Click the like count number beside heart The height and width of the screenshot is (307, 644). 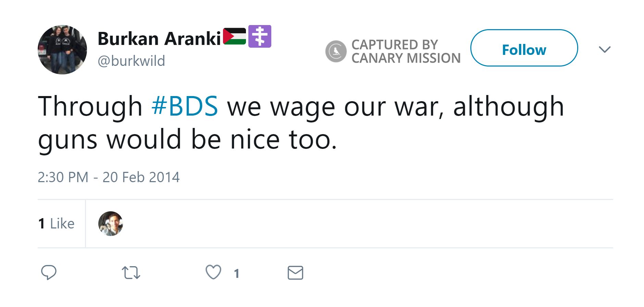click(236, 273)
